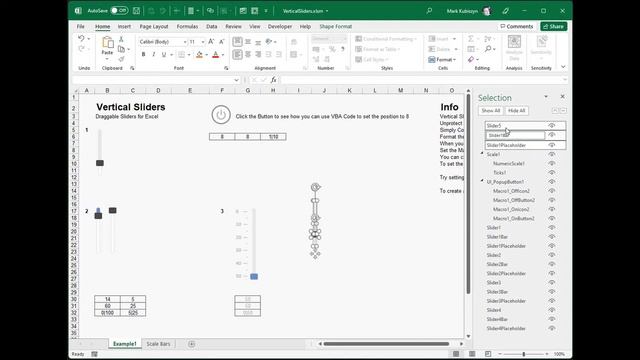Click the zoom slider in status bar

[524, 354]
